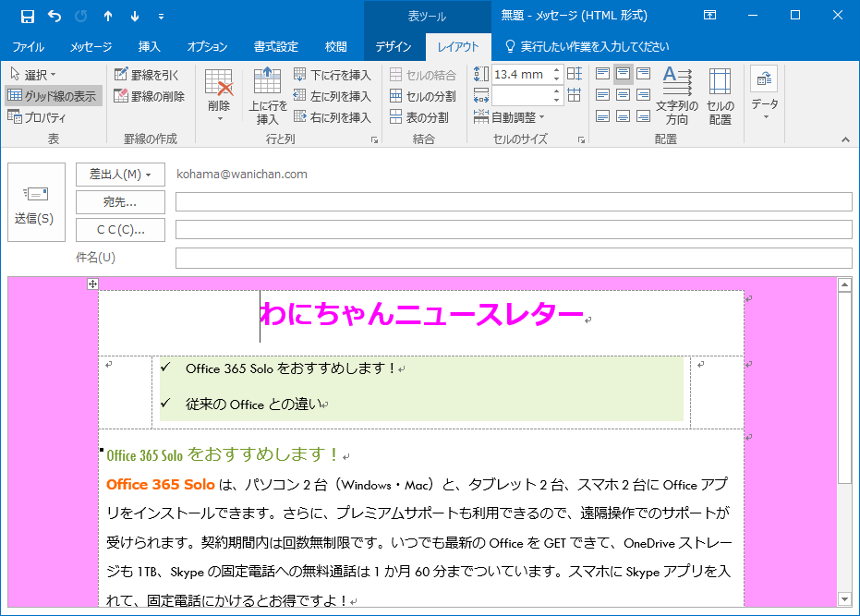860x616 pixels.
Task: Click the CC address field
Action: tap(514, 229)
